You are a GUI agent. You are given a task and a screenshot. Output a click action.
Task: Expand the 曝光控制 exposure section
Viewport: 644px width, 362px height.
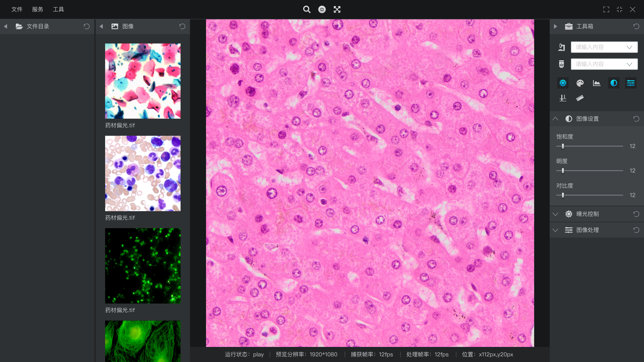pyautogui.click(x=556, y=214)
